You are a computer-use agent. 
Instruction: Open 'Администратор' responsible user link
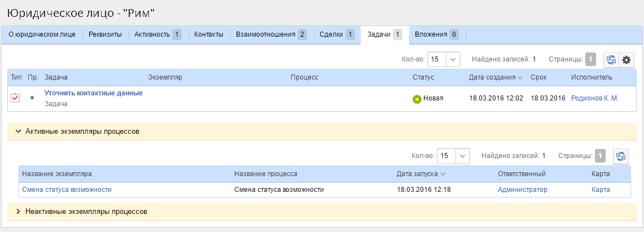(x=522, y=190)
